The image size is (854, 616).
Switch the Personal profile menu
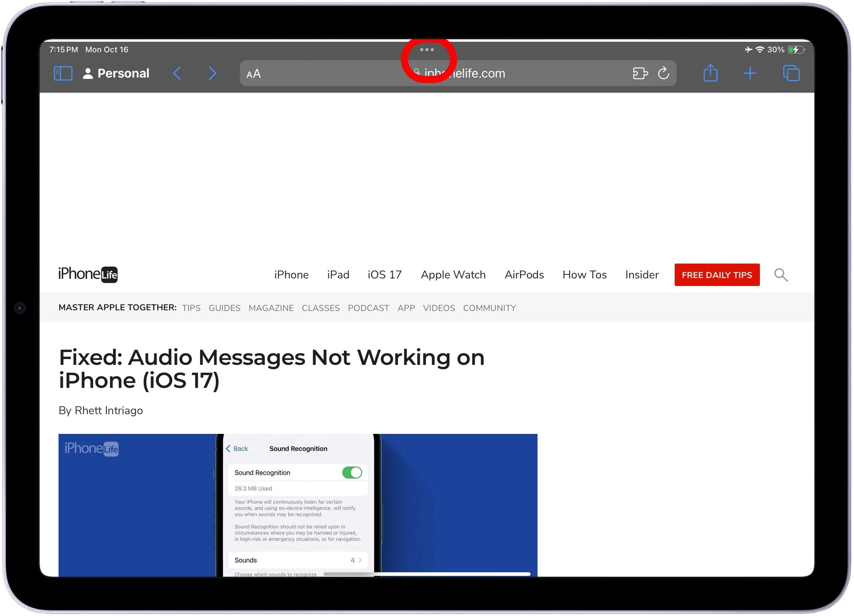point(116,73)
